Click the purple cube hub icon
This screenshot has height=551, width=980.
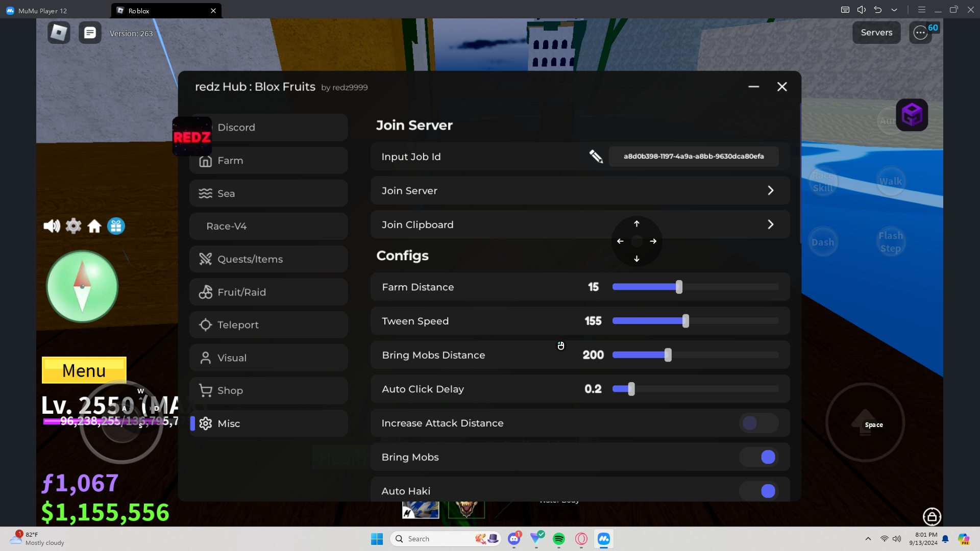912,115
